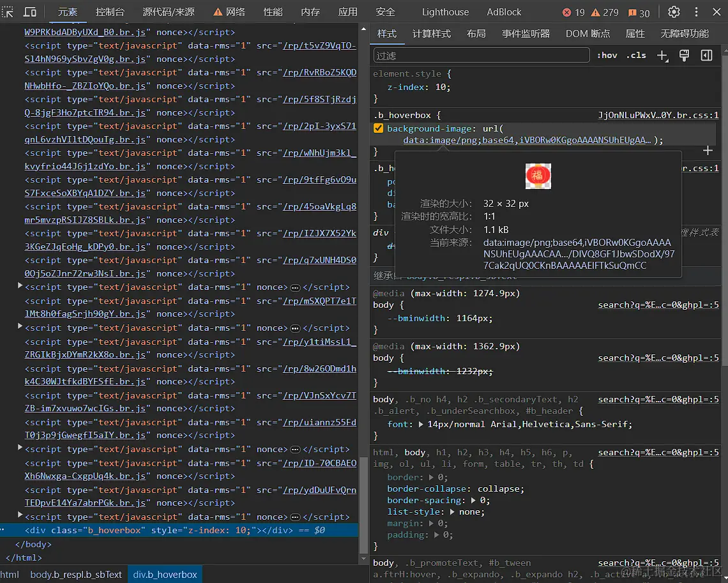Image resolution: width=728 pixels, height=583 pixels.
Task: Select the 元素 tab
Action: click(67, 12)
